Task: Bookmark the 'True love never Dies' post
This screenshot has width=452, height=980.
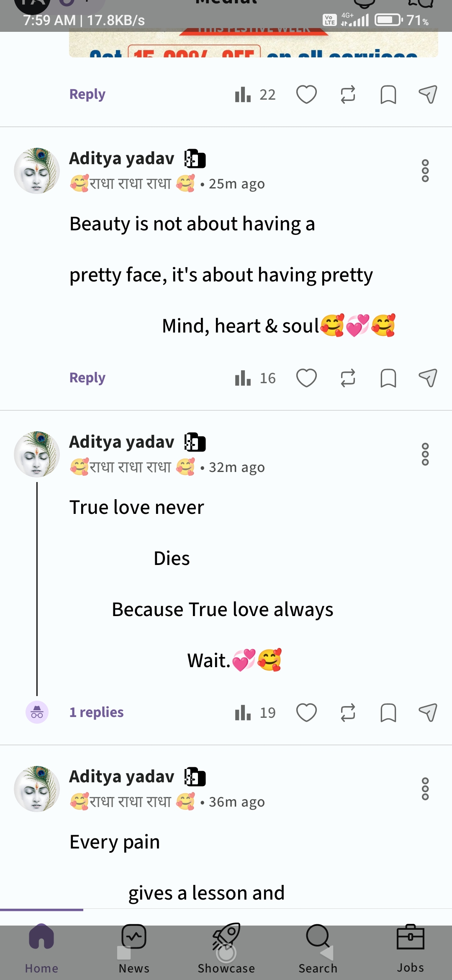Action: (x=388, y=713)
